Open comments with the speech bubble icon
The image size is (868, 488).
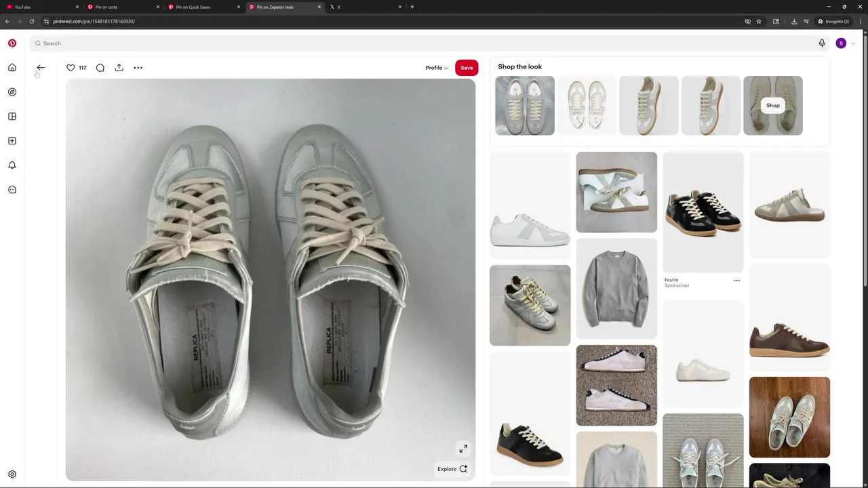click(100, 68)
